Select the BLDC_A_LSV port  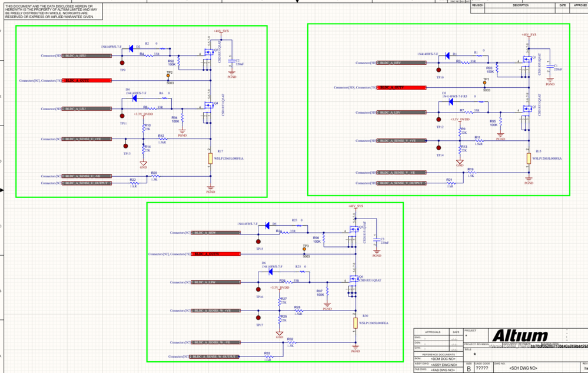401,112
